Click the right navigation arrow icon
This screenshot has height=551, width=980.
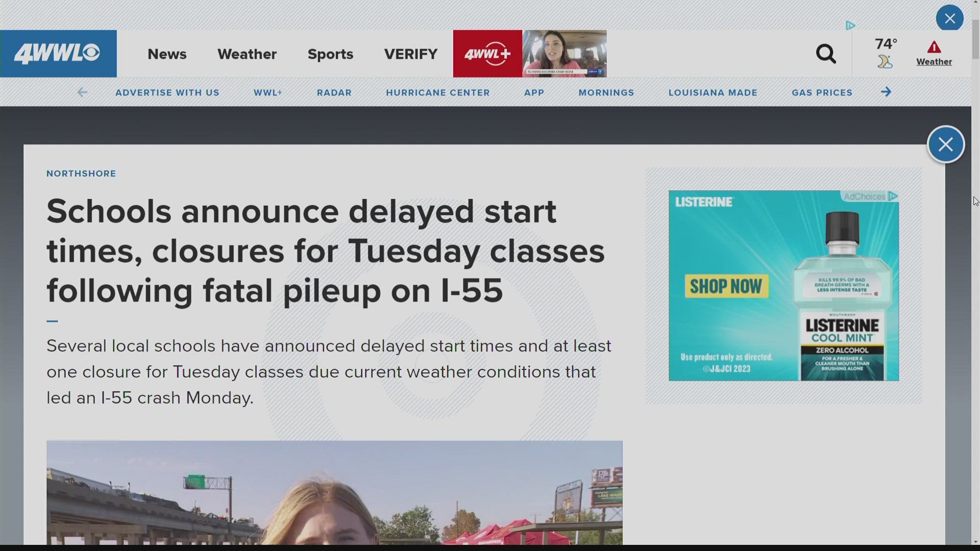887,92
